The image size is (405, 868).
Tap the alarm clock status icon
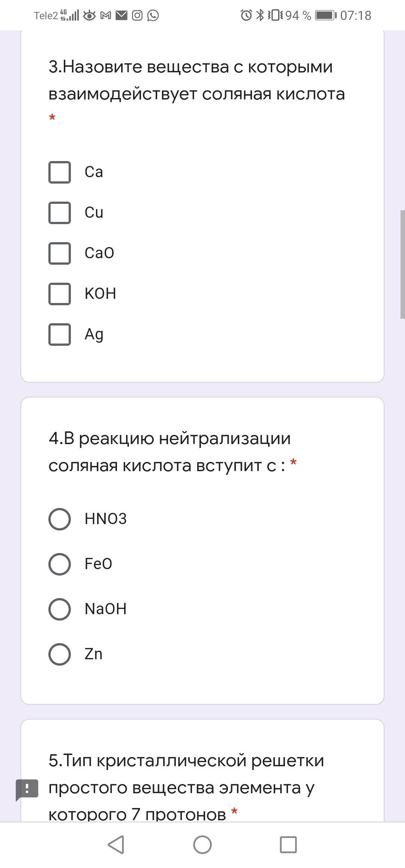[x=246, y=15]
